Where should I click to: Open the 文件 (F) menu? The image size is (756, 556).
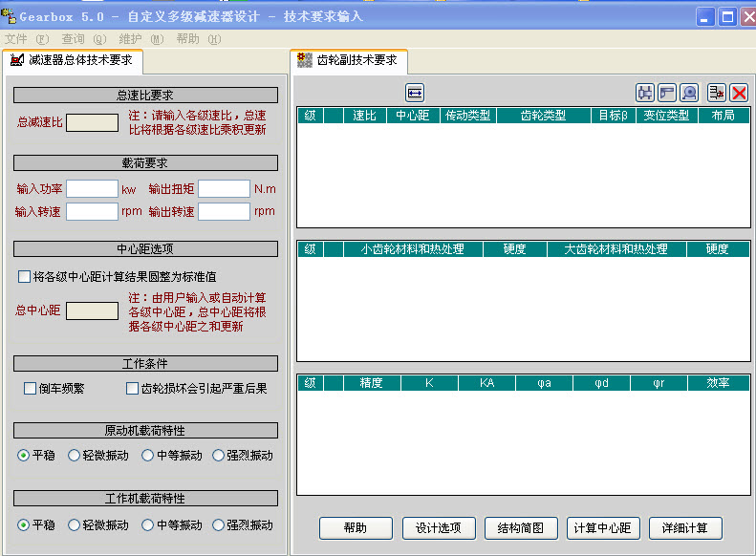pyautogui.click(x=27, y=39)
